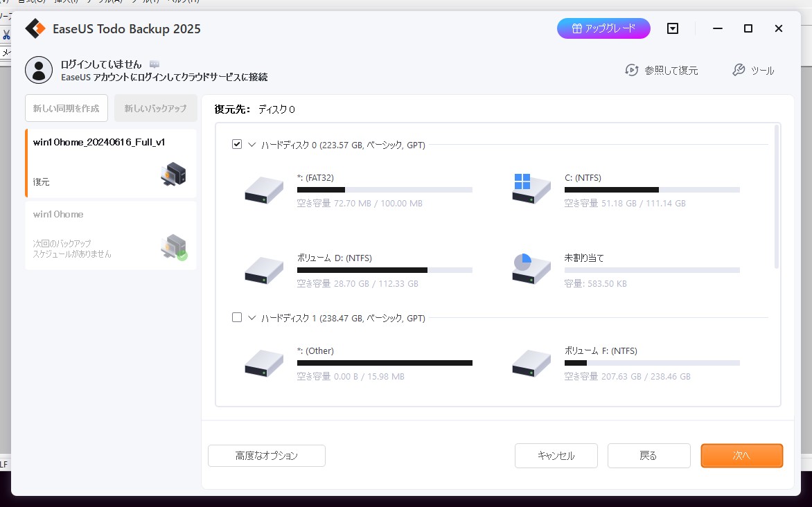Click the feedback chat bubble icon

point(155,64)
